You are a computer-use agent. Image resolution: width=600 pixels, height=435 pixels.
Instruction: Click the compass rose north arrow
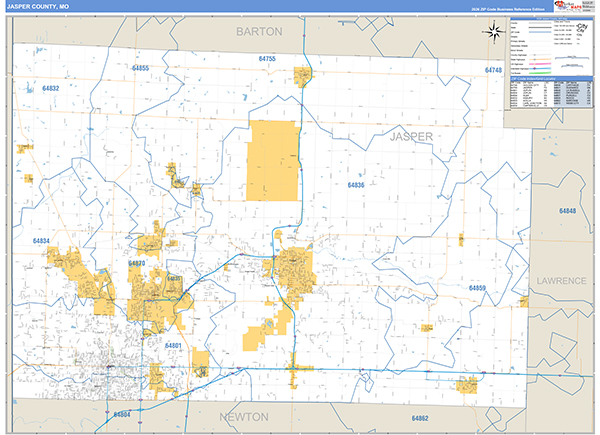click(494, 32)
